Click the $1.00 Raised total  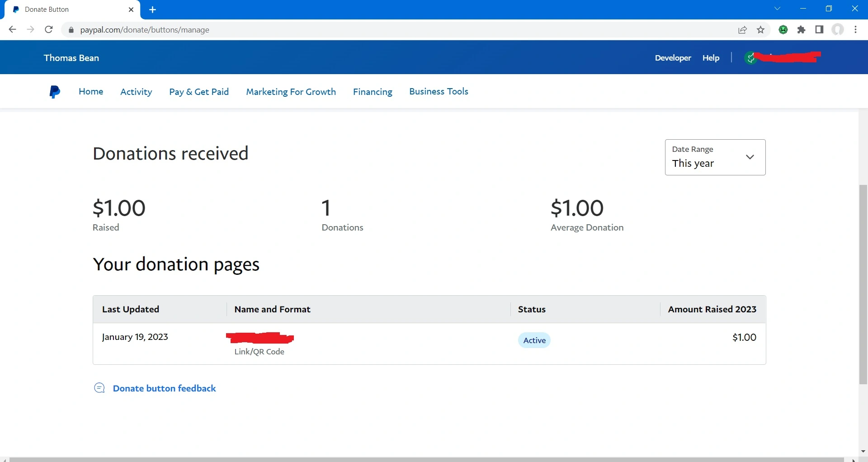119,208
